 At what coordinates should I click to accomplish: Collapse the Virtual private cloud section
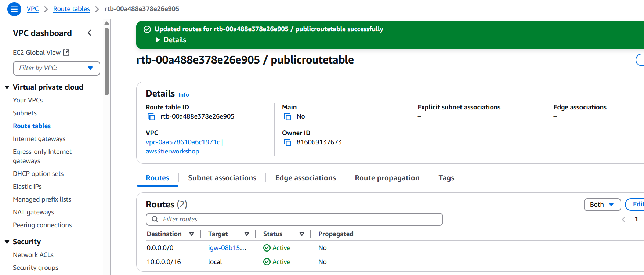tap(7, 87)
